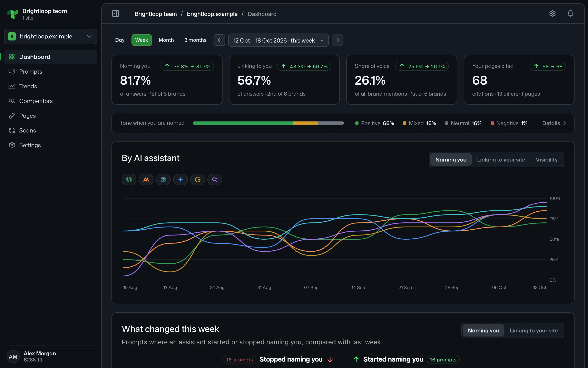Toggle the purple search assistant filter chip
The width and height of the screenshot is (588, 368).
tap(215, 180)
